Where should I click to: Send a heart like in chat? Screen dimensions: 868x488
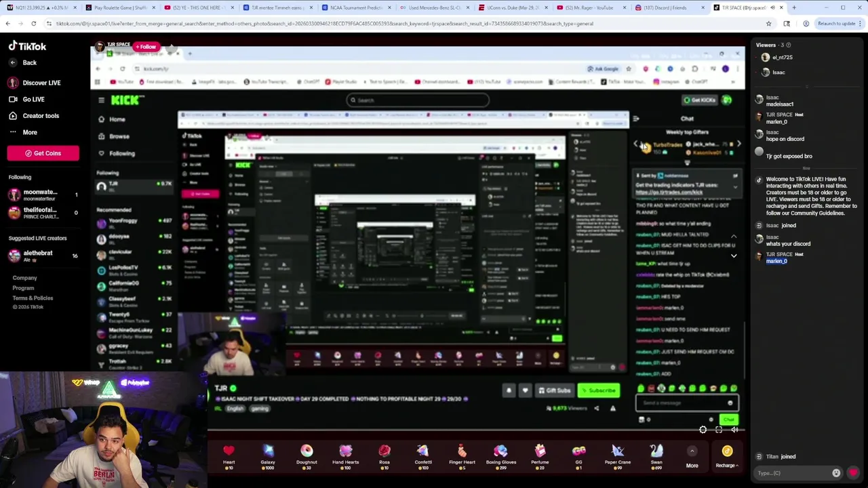[853, 473]
